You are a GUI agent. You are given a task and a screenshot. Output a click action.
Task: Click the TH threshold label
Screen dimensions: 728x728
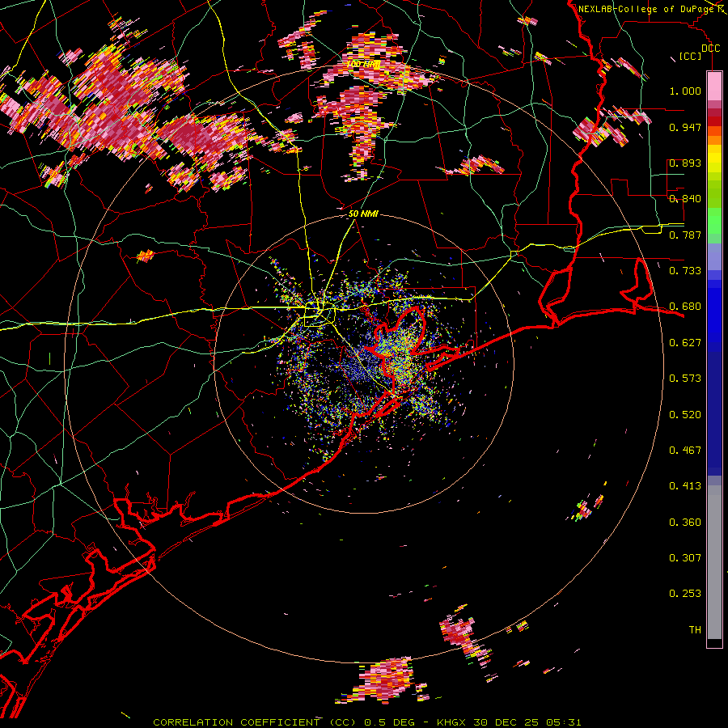[695, 630]
